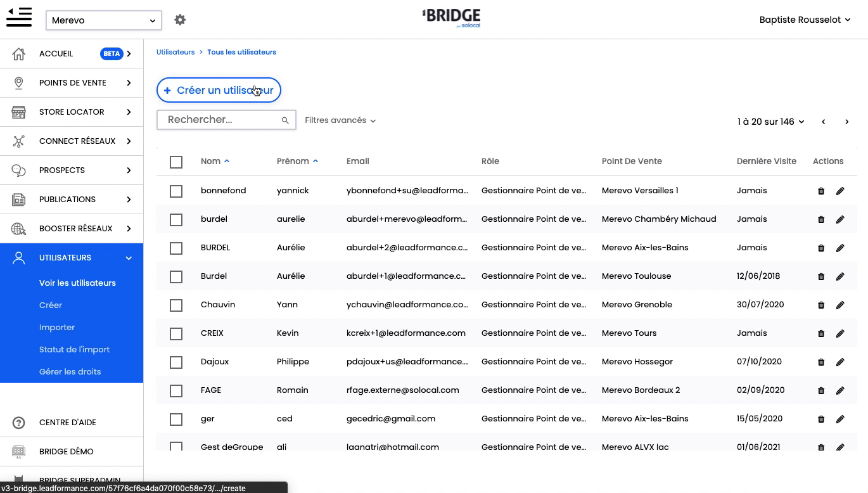Screen dimensions: 868x493
Task: Open the Prospects menu item
Action: click(x=72, y=170)
